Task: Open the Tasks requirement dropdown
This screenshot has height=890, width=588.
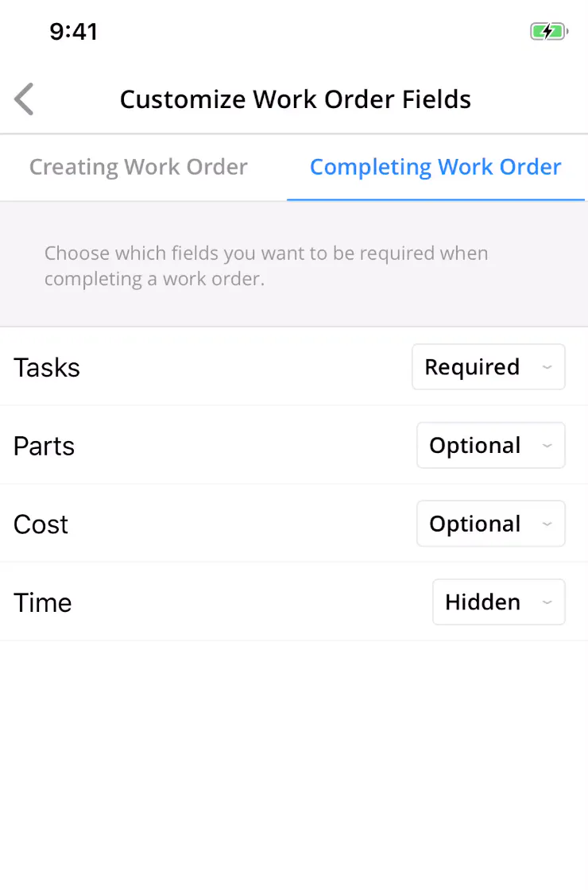Action: (x=488, y=367)
